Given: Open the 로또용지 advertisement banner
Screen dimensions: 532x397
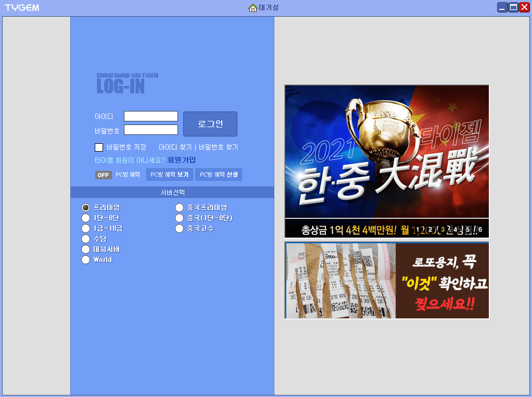Looking at the screenshot, I should click(x=387, y=280).
